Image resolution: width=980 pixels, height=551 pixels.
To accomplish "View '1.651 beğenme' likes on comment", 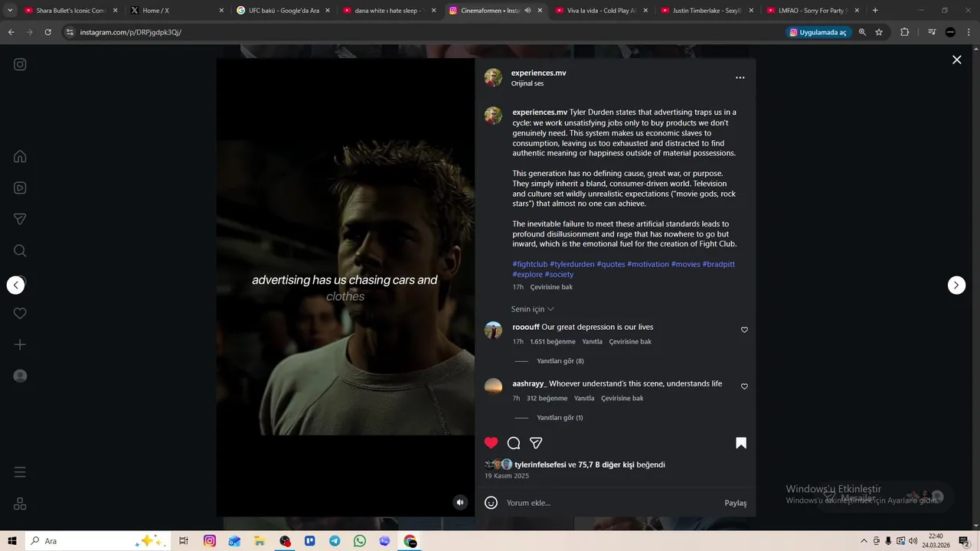I will click(552, 341).
